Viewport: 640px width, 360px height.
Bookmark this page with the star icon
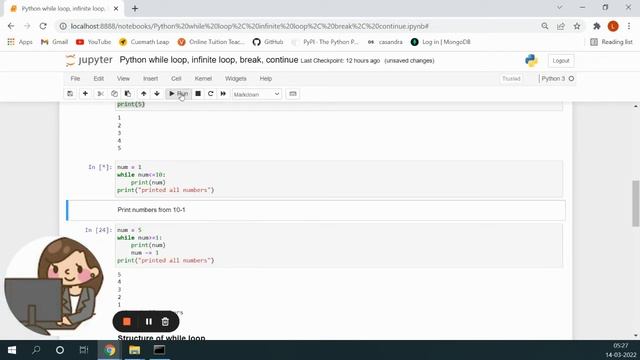click(x=577, y=26)
